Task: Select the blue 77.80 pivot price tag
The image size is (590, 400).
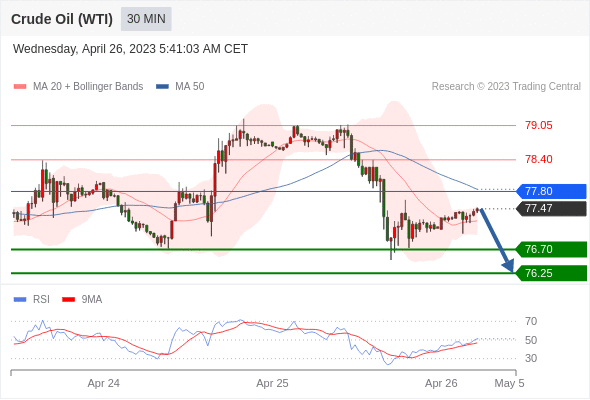Action: pos(551,191)
